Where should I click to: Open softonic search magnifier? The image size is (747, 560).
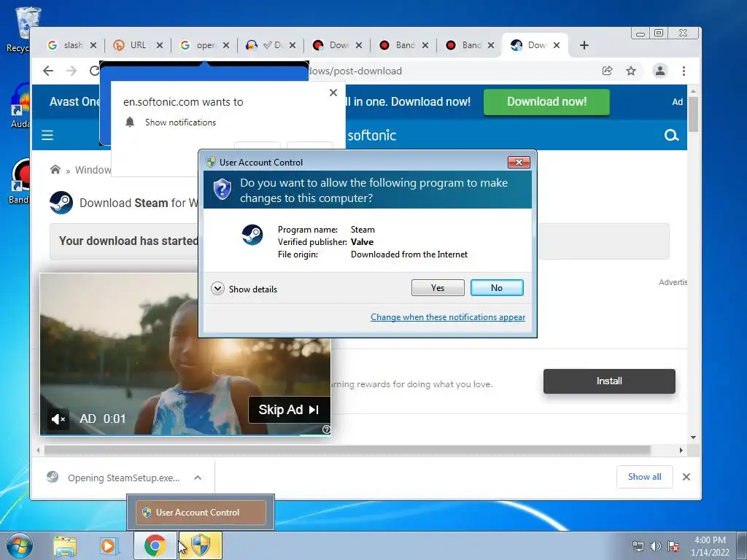(671, 135)
